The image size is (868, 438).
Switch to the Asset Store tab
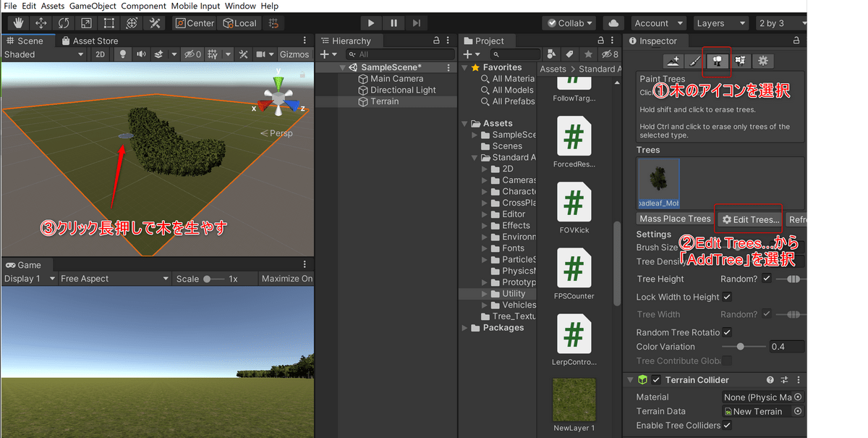90,41
